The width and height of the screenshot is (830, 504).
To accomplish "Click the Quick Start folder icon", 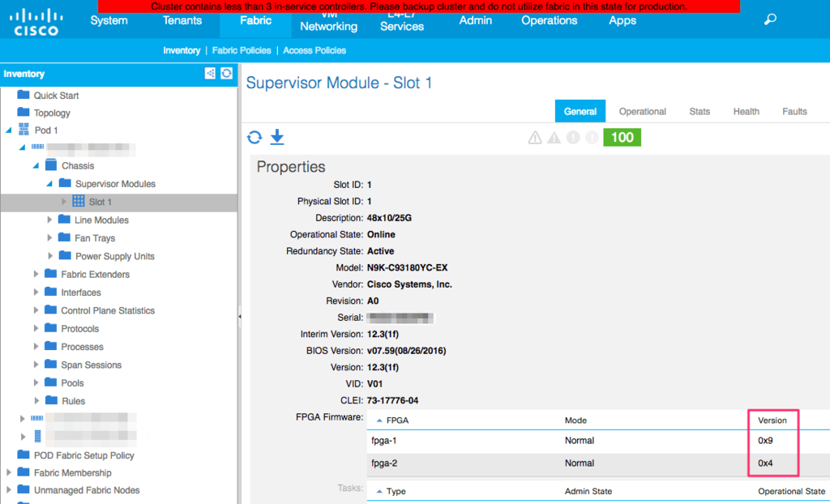I will 24,95.
